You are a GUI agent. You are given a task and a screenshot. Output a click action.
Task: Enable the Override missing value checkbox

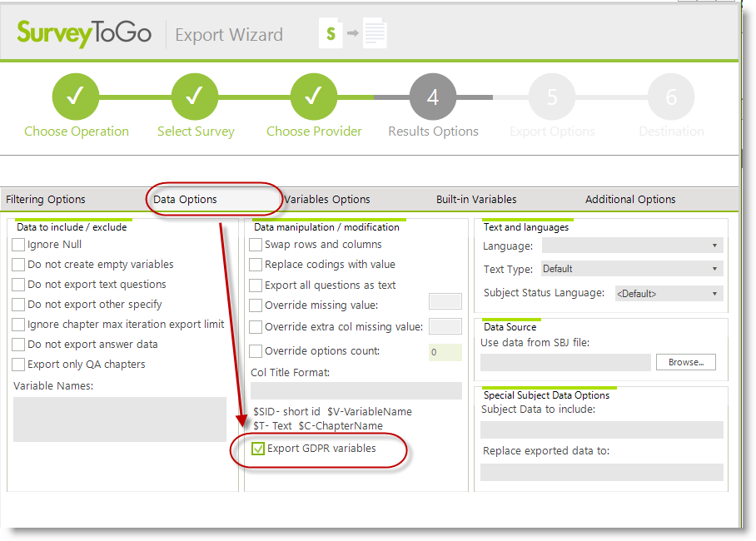point(256,305)
